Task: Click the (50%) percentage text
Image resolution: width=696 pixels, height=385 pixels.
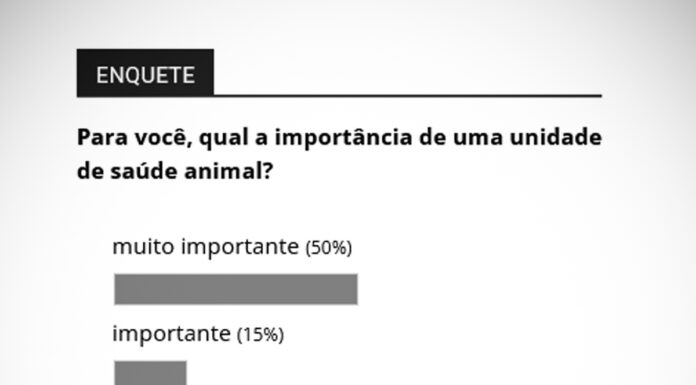Action: click(x=328, y=248)
